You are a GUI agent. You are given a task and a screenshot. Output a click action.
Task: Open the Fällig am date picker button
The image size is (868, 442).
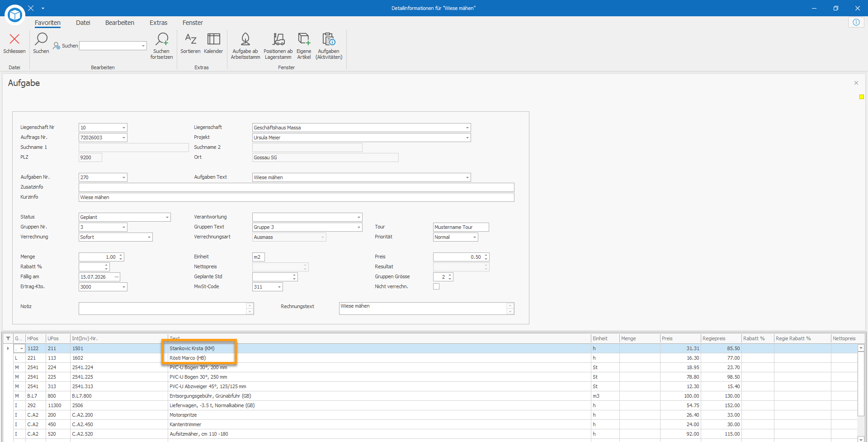(117, 277)
